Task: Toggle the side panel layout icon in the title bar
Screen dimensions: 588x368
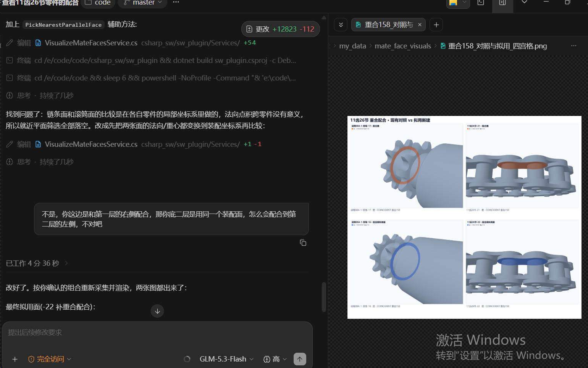Action: 502,3
